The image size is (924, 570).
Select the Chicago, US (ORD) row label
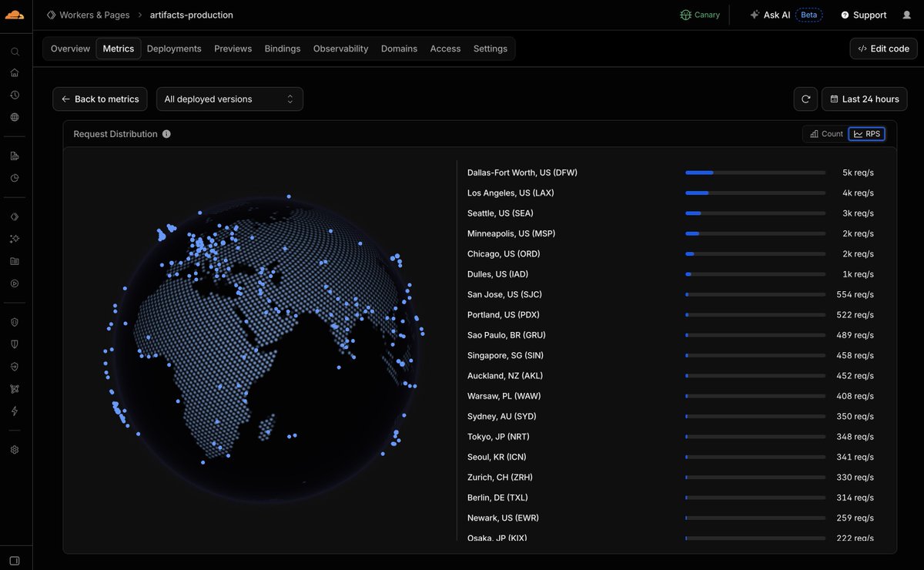[503, 253]
